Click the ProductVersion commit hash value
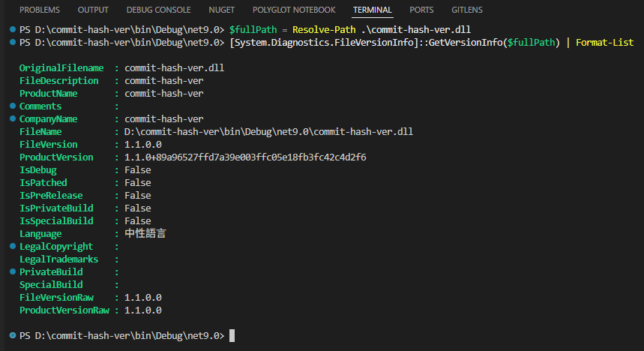Screen dimensions: 644x351 coord(245,157)
